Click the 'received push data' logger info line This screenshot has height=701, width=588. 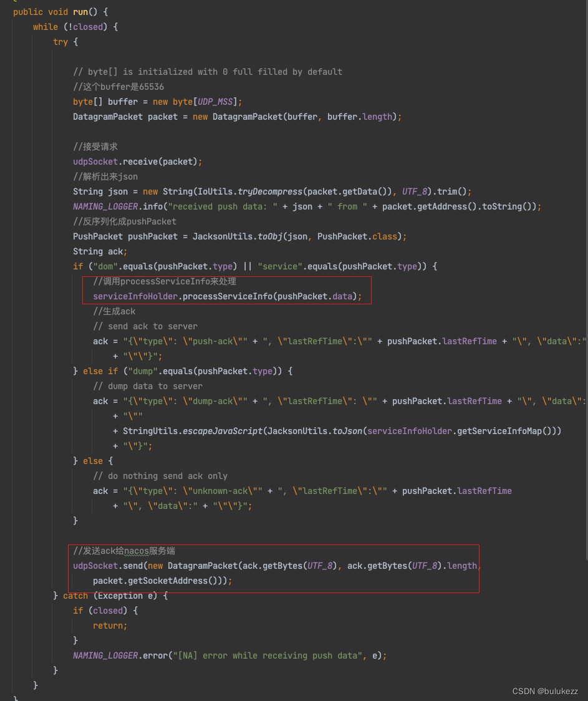click(x=307, y=206)
